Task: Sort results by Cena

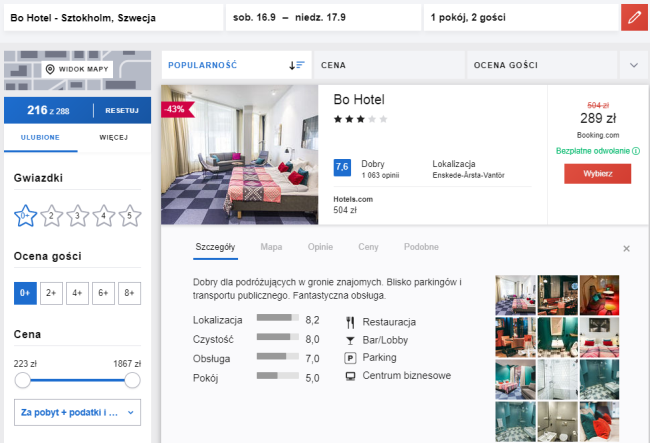Action: click(388, 65)
